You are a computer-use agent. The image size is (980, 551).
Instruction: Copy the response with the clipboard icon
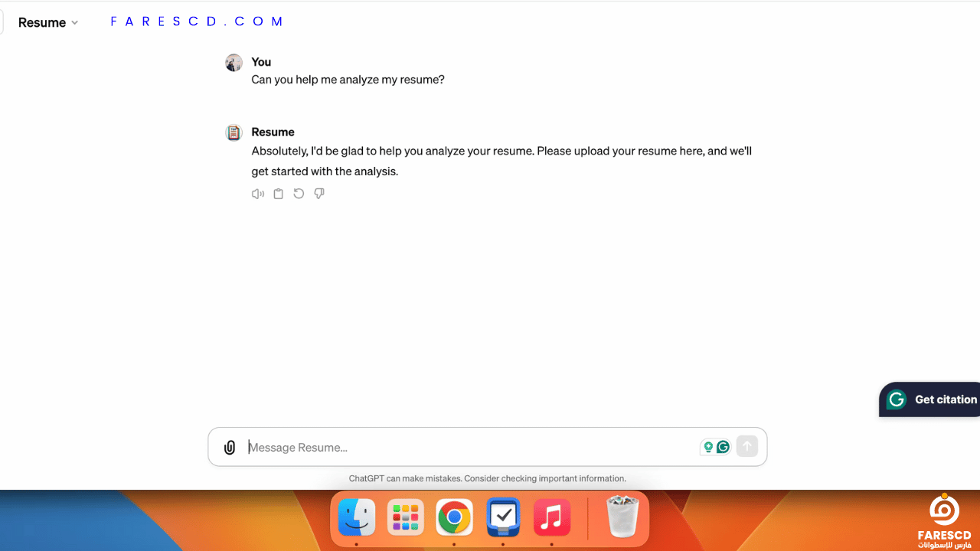click(279, 194)
